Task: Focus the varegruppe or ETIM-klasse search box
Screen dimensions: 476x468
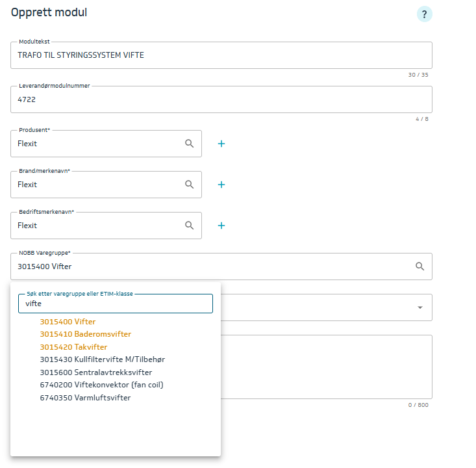Action: 116,304
